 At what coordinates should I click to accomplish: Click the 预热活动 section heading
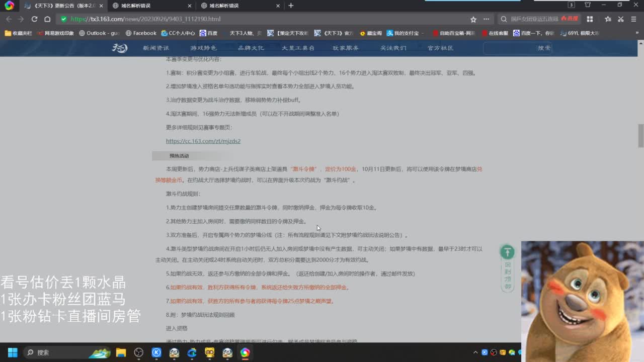pyautogui.click(x=179, y=156)
